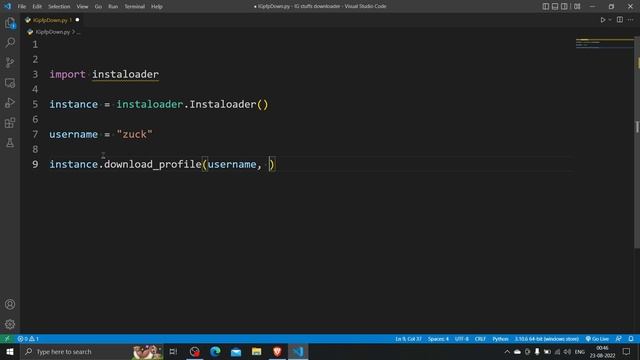Open the Windows Start menu
This screenshot has width=640, height=360.
pyautogui.click(x=10, y=352)
